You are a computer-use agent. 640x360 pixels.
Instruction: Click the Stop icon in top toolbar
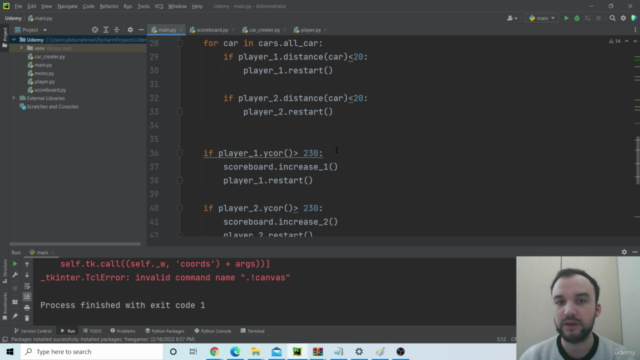coord(598,18)
